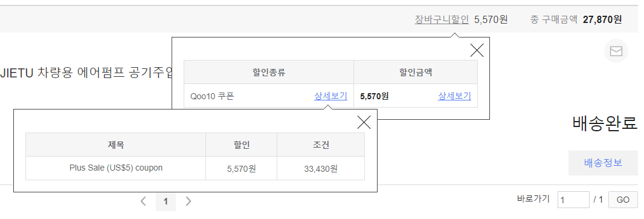Close the discount type popup
The image size is (644, 219).
tap(477, 50)
